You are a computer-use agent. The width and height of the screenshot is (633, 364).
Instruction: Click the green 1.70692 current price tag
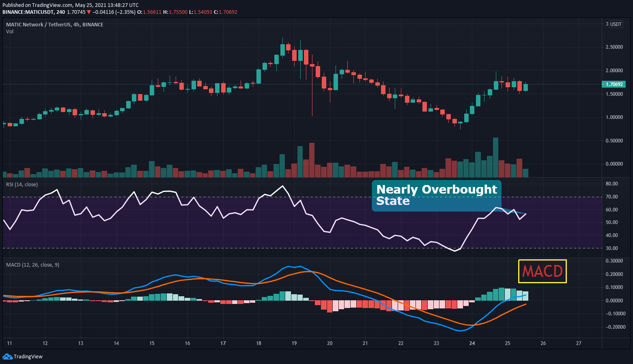click(x=614, y=84)
